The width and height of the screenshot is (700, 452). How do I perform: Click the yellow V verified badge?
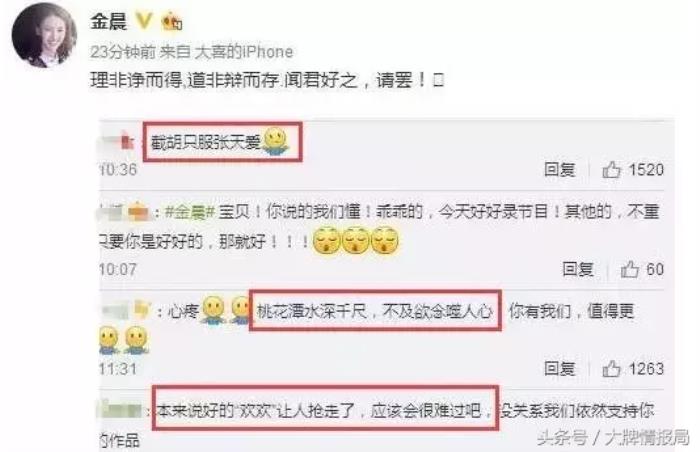pos(144,21)
